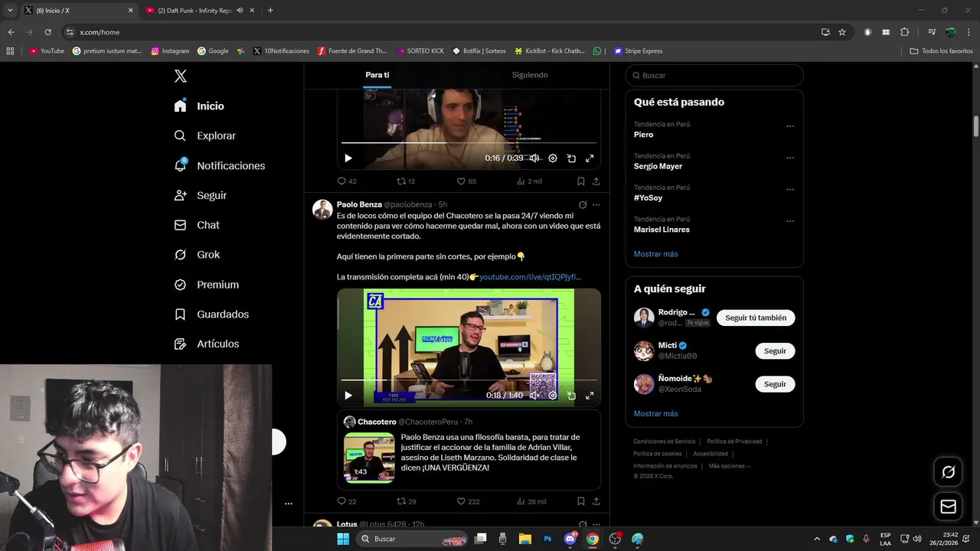Toggle sound on Paolo Benza video
Image resolution: width=980 pixels, height=551 pixels.
tap(534, 396)
